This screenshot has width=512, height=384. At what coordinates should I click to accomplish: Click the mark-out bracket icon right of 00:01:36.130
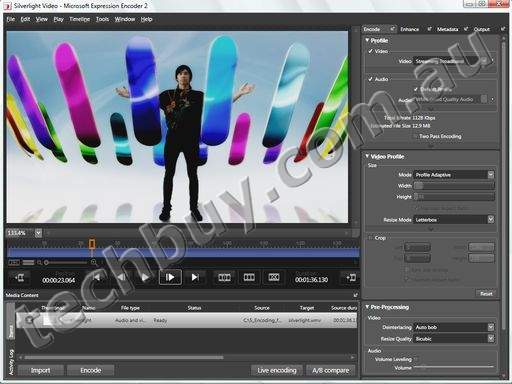351,277
